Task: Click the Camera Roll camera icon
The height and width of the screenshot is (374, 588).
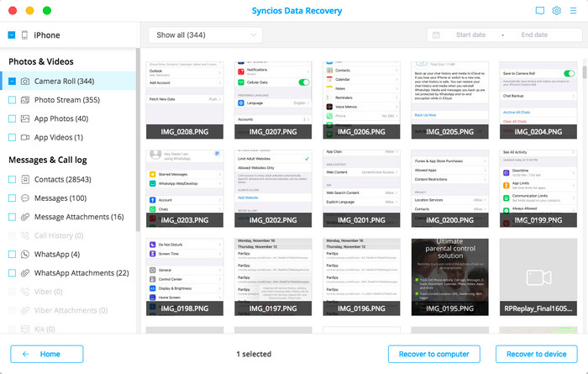Action: coord(25,81)
